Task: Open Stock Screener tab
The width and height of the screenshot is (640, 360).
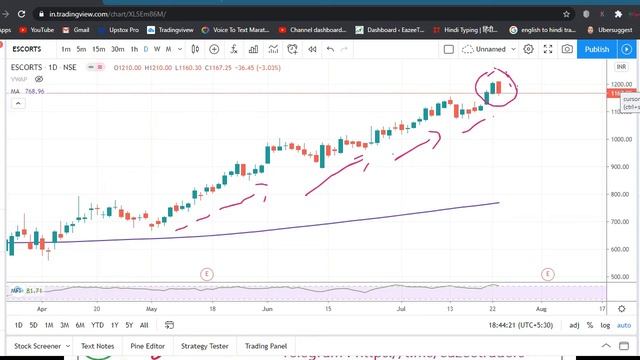Action: click(37, 346)
